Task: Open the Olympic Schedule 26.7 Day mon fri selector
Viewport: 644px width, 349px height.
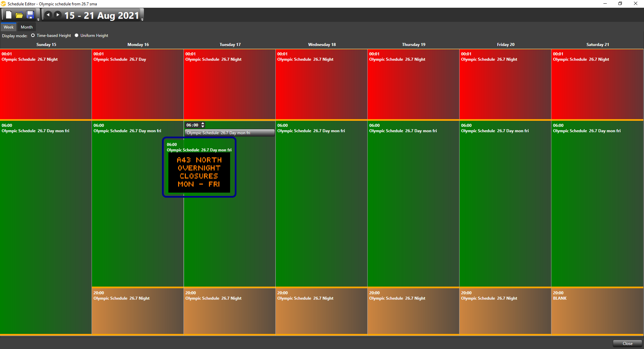Action: (229, 133)
